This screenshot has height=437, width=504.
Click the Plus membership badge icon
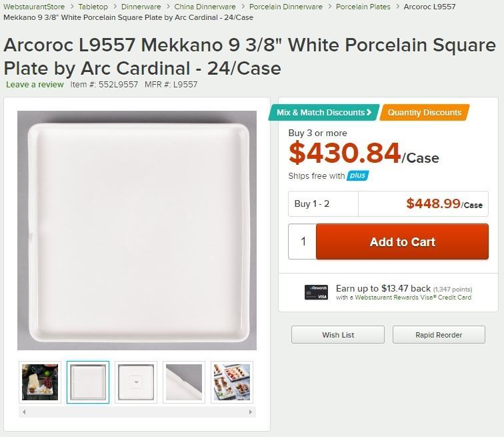358,176
